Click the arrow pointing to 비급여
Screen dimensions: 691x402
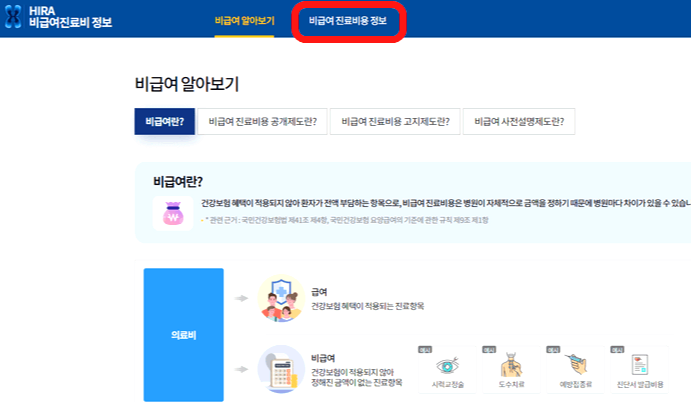tap(241, 369)
